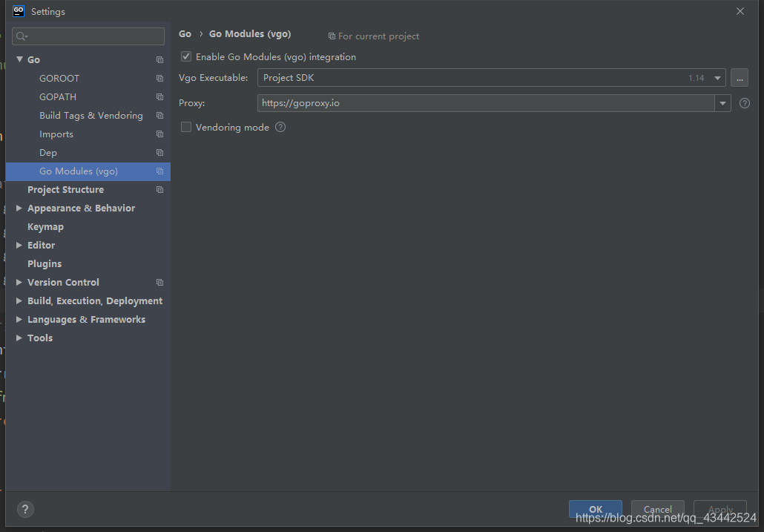The width and height of the screenshot is (764, 532).
Task: Open the Keymap settings page
Action: pos(45,226)
